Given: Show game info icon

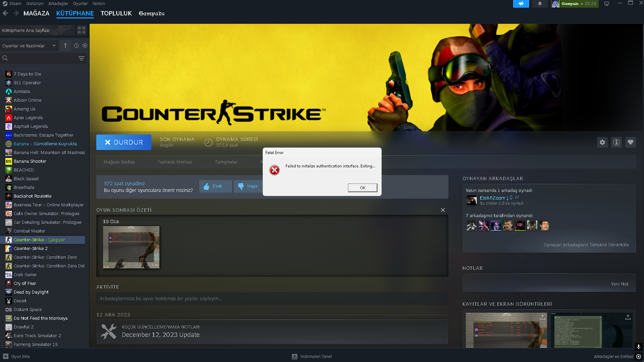Looking at the screenshot, I should coord(616,142).
